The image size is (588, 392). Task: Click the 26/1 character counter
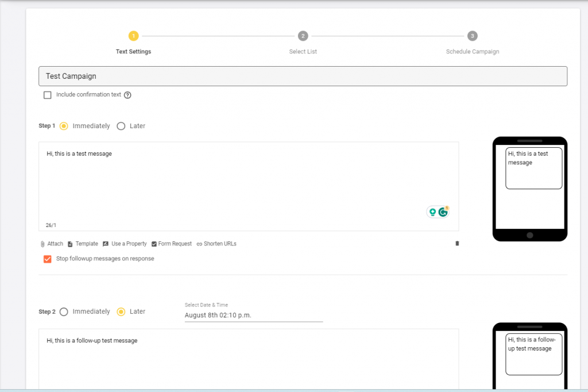point(51,225)
